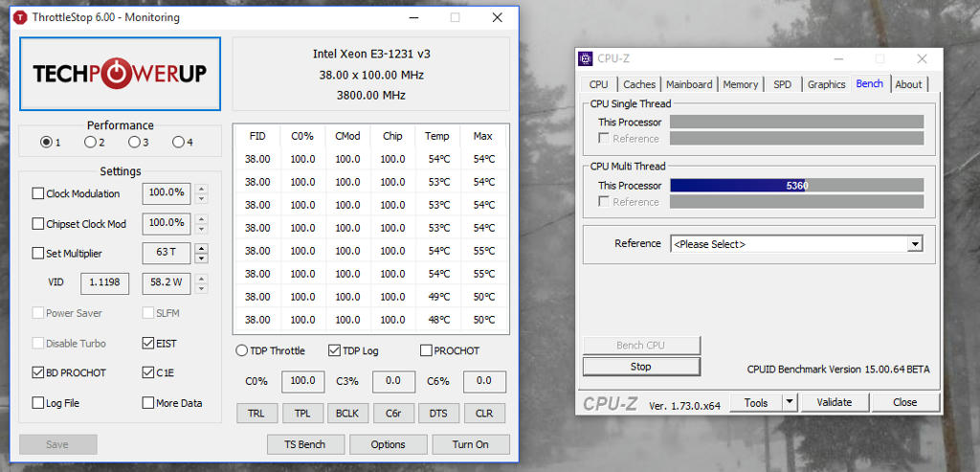This screenshot has width=980, height=472.
Task: Decrease Clock Modulation with down arrow
Action: pos(201,199)
